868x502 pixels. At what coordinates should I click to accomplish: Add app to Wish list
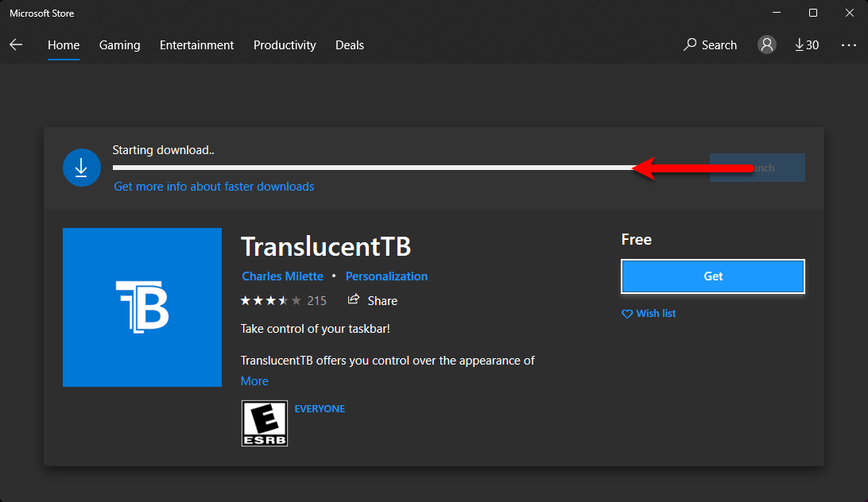(649, 313)
